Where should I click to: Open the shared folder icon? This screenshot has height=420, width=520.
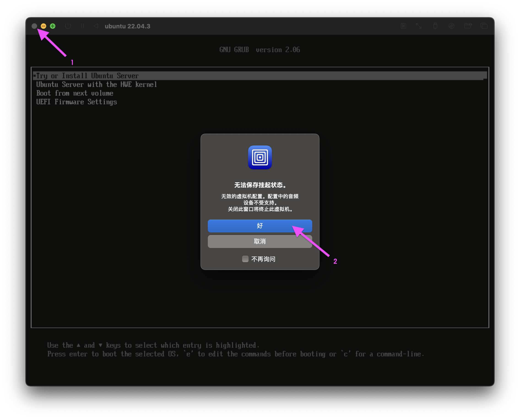click(x=468, y=26)
